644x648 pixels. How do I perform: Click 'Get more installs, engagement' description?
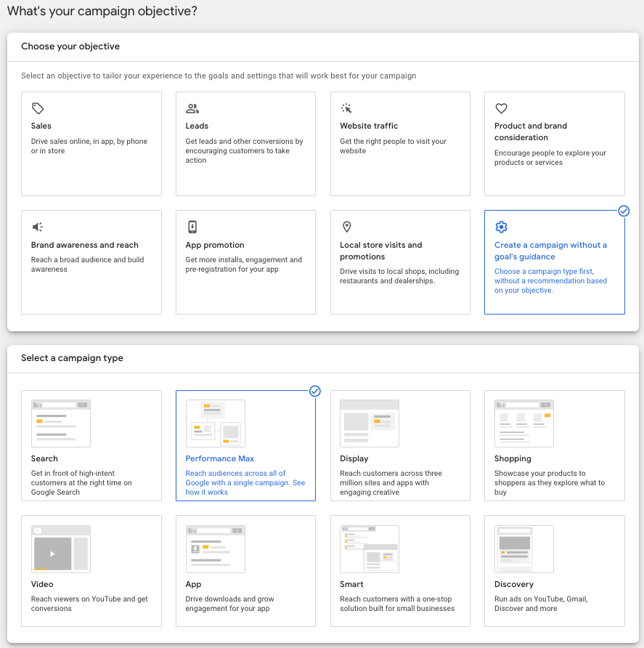click(243, 264)
